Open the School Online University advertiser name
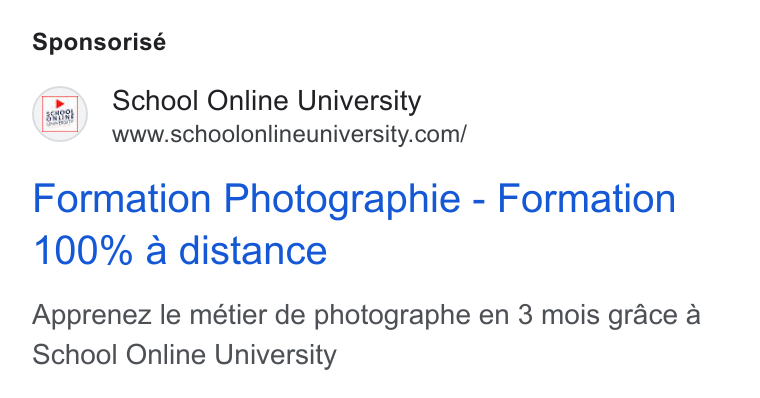760x398 pixels. [267, 101]
